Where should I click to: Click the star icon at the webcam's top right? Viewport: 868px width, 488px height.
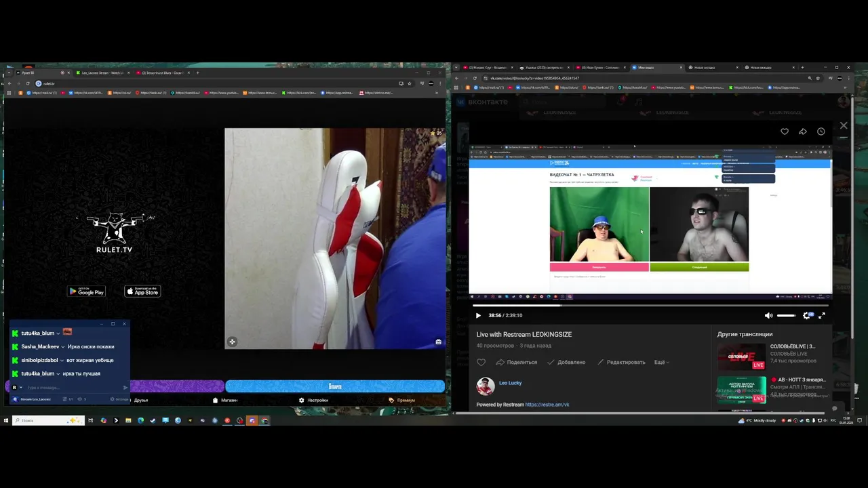click(434, 133)
